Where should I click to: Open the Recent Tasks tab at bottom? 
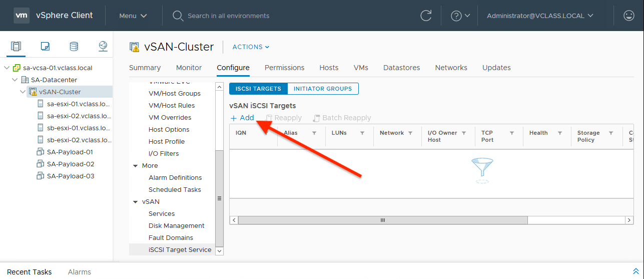click(x=29, y=272)
